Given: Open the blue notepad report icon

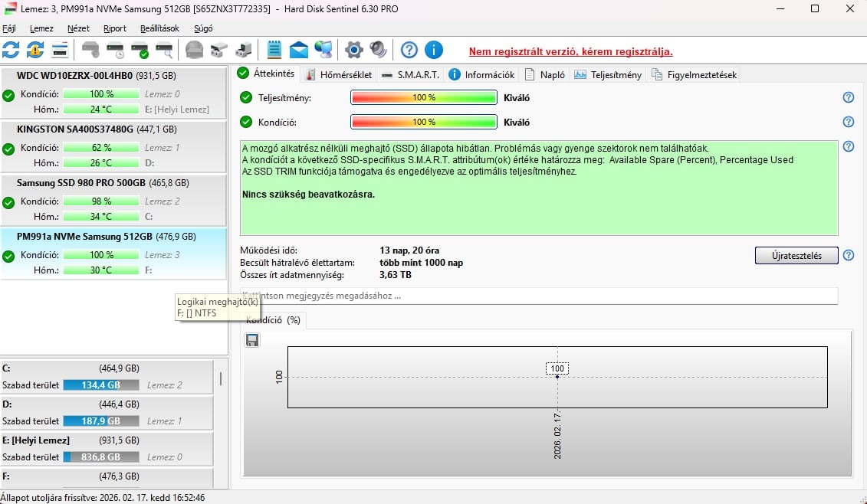Looking at the screenshot, I should coord(274,51).
